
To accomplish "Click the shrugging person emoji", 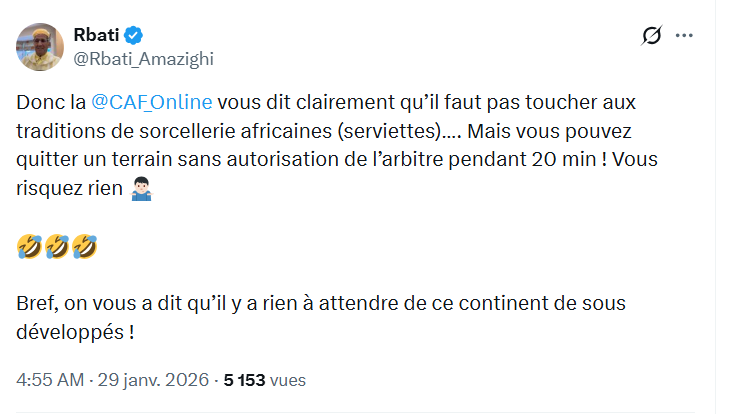I will coord(142,187).
